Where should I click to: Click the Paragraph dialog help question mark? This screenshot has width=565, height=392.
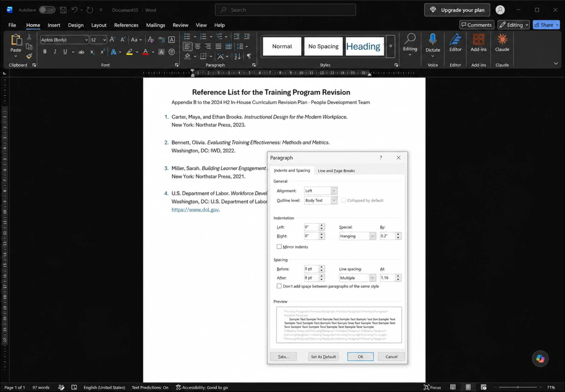pyautogui.click(x=381, y=158)
